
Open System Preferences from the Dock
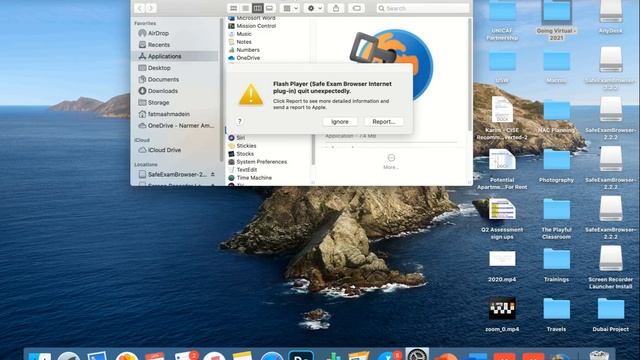tap(417, 354)
